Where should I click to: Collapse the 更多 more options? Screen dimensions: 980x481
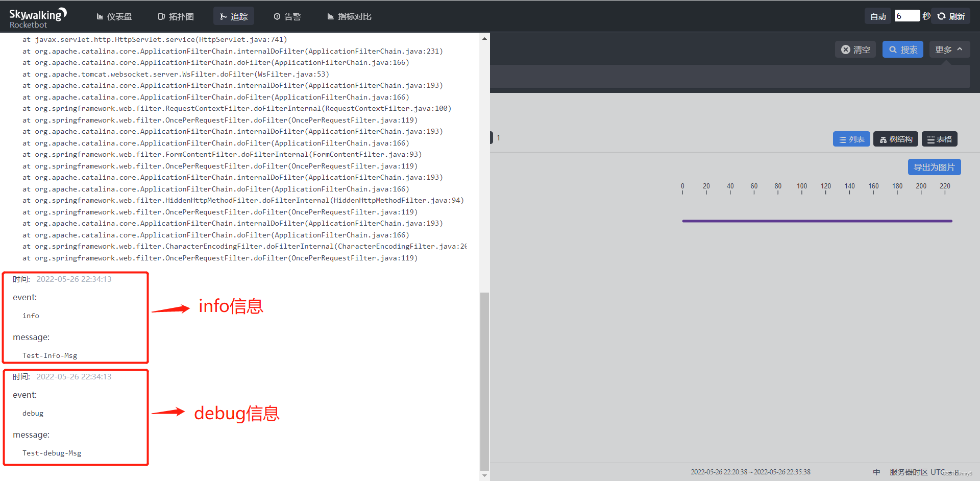point(949,50)
